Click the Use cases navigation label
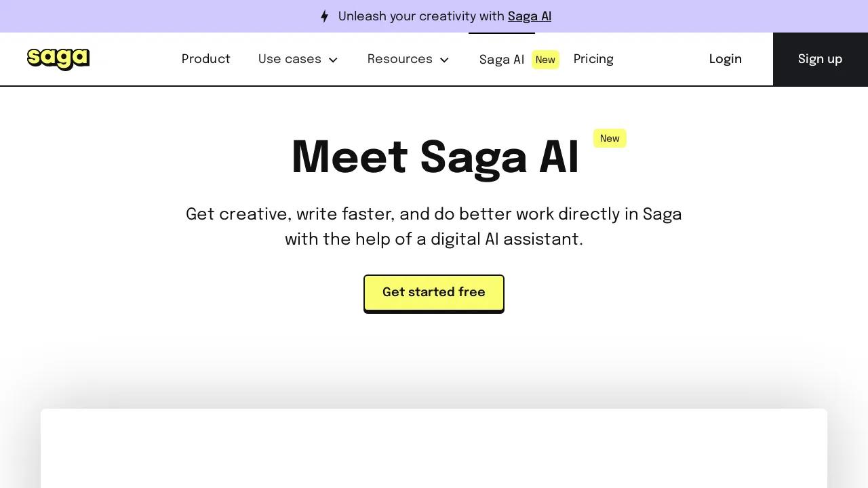The width and height of the screenshot is (868, 488). 290,59
